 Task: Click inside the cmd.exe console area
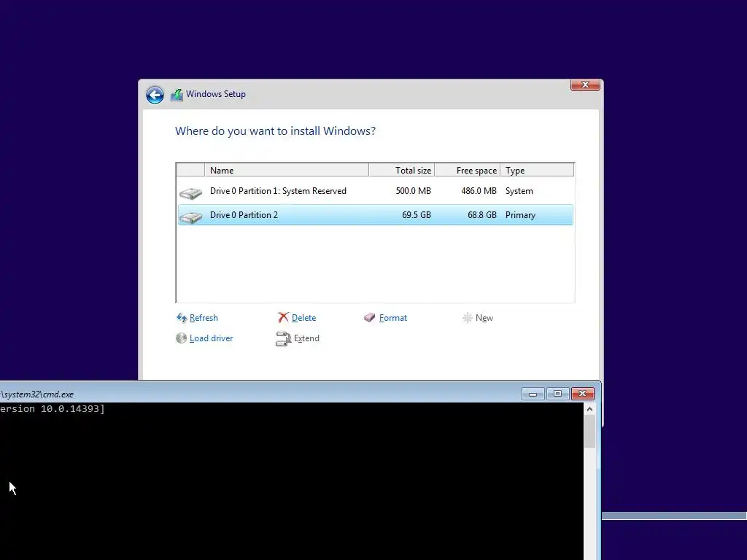click(x=292, y=481)
